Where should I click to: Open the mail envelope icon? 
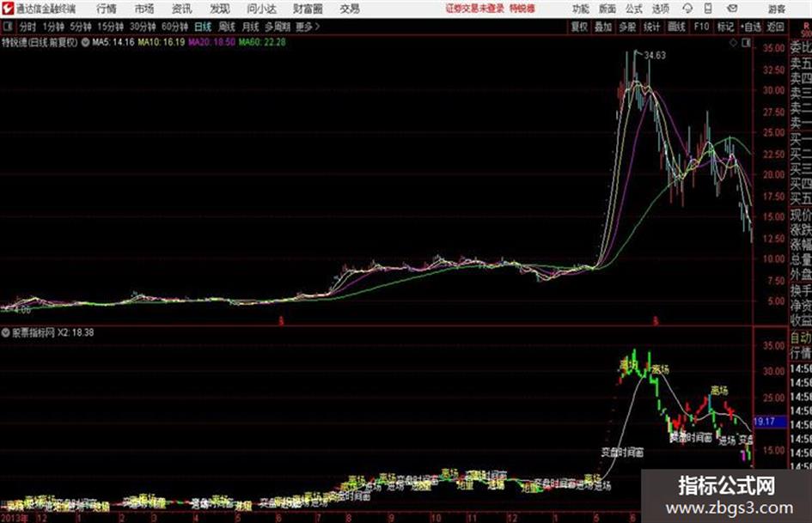[x=732, y=9]
